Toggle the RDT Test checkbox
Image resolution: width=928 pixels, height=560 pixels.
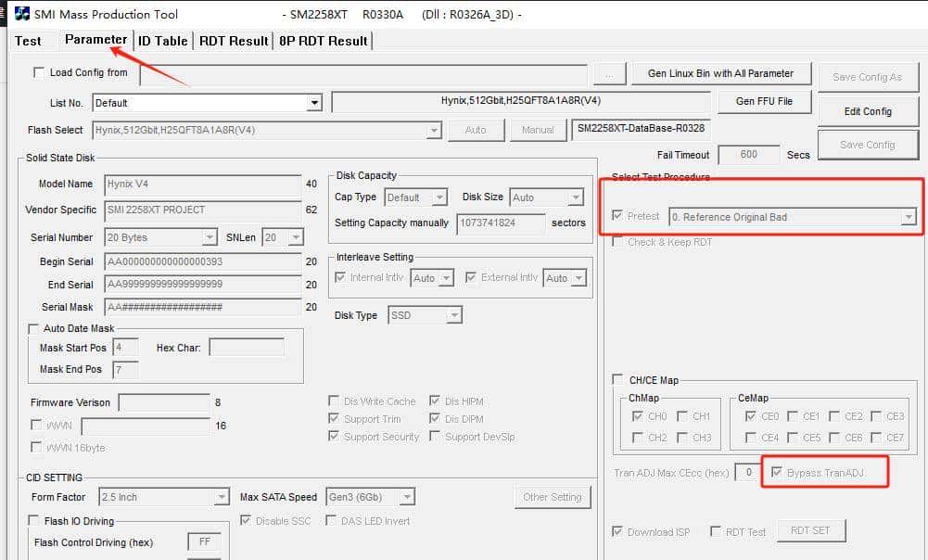coord(716,532)
